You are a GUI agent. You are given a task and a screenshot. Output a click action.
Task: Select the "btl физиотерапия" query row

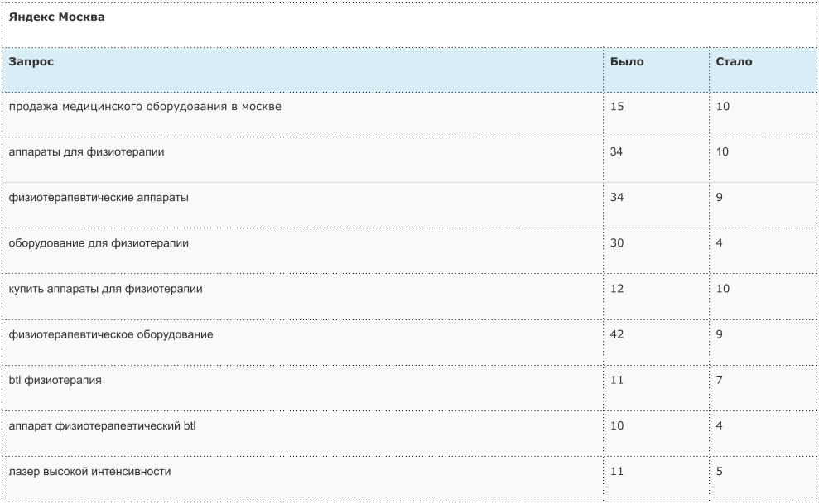coord(55,380)
